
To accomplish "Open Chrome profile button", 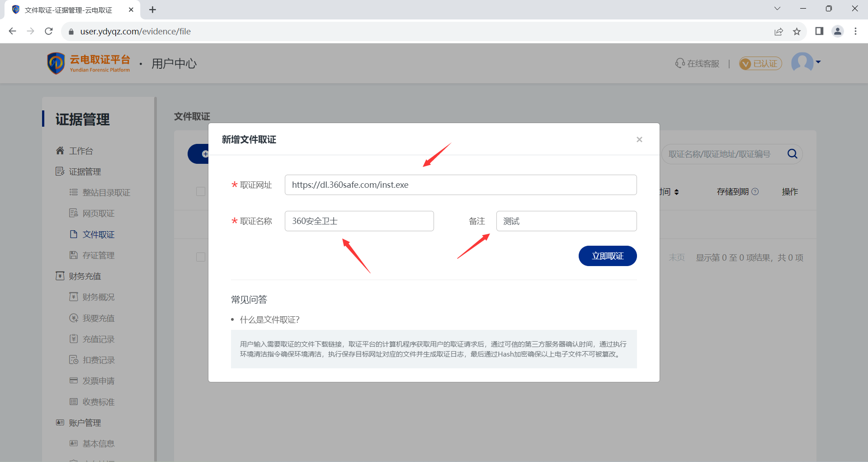I will [838, 31].
